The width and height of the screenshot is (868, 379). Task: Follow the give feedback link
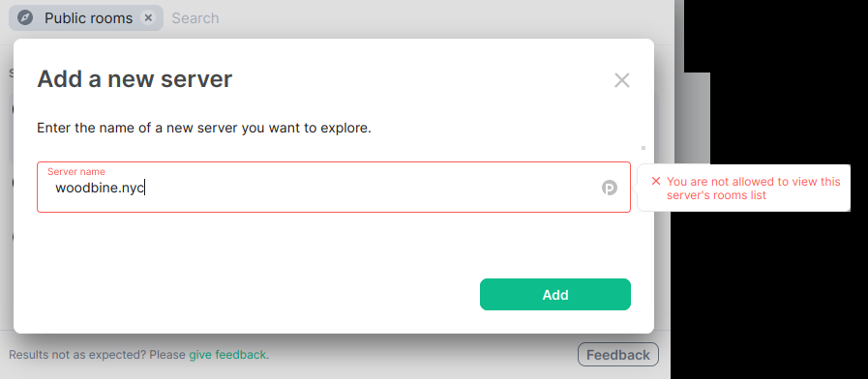click(x=227, y=355)
